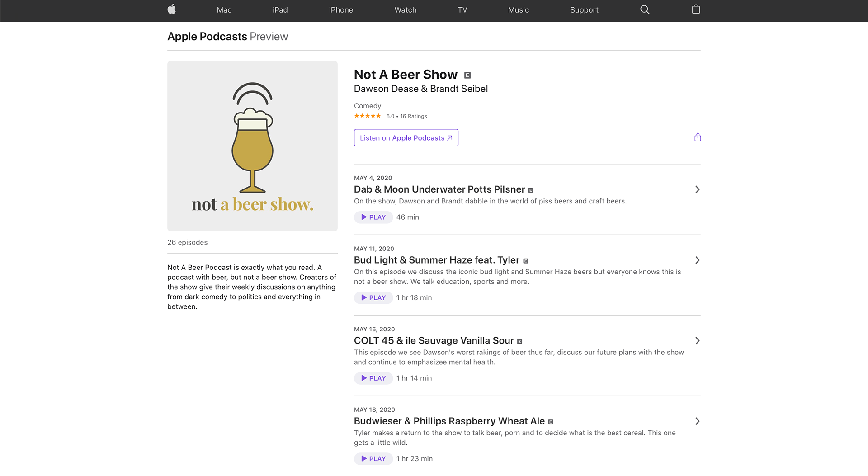The image size is (868, 476).
Task: Click the 46 min duration
Action: [x=408, y=217]
